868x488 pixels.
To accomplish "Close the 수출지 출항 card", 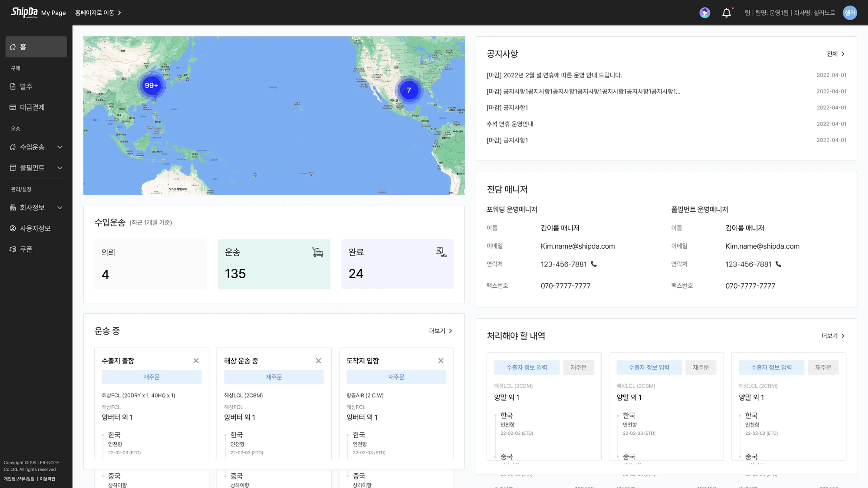I will pyautogui.click(x=196, y=361).
